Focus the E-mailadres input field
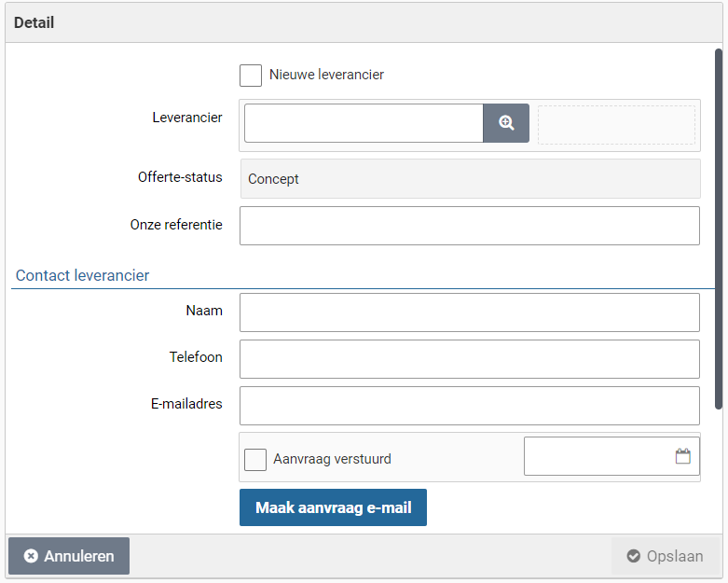 pyautogui.click(x=469, y=406)
